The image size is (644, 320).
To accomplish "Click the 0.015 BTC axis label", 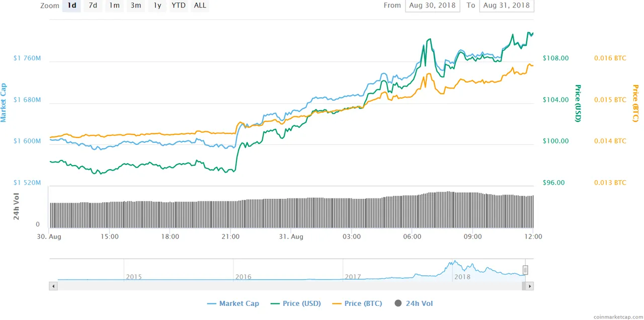I will 610,100.
